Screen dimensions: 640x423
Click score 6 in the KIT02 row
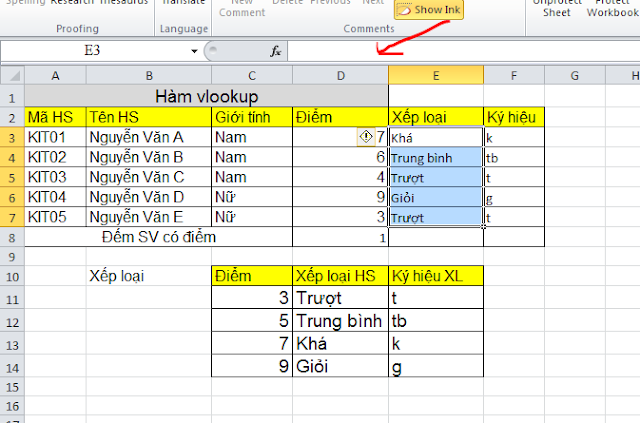click(340, 157)
